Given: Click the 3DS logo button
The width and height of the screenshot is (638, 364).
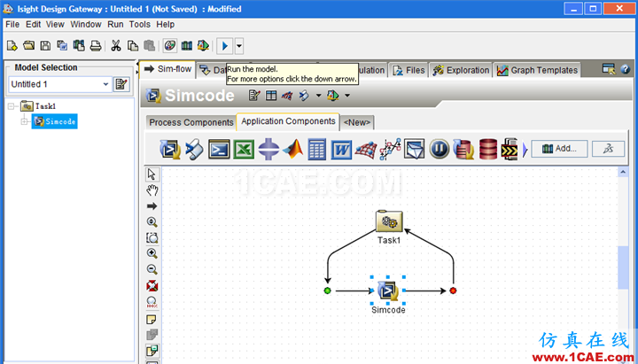Looking at the screenshot, I should [608, 149].
